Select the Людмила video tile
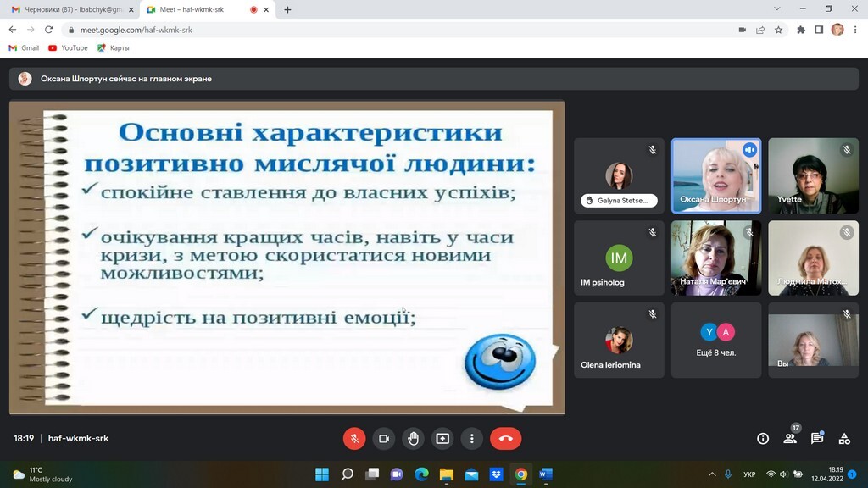868x488 pixels. (813, 258)
